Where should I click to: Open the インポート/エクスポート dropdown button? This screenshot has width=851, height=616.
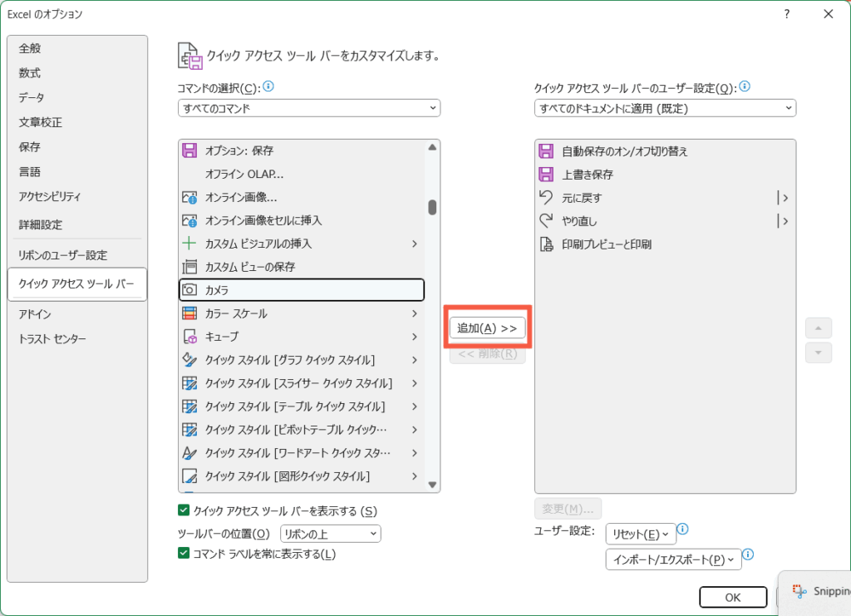673,559
